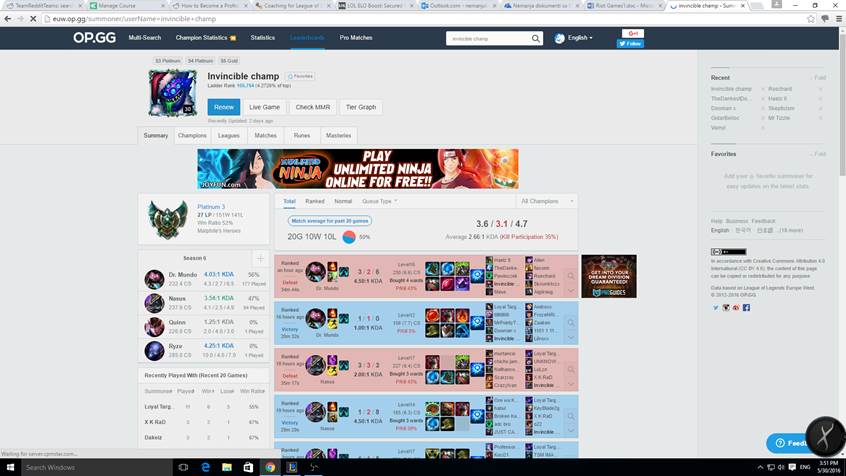Expand the Dr. Mondo victory match details
846x476 pixels.
(571, 338)
